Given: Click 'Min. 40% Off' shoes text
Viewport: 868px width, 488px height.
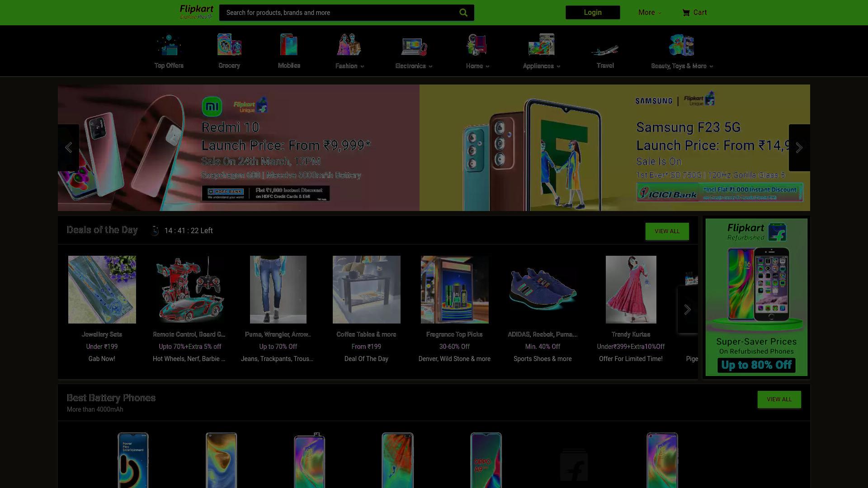Looking at the screenshot, I should point(542,347).
